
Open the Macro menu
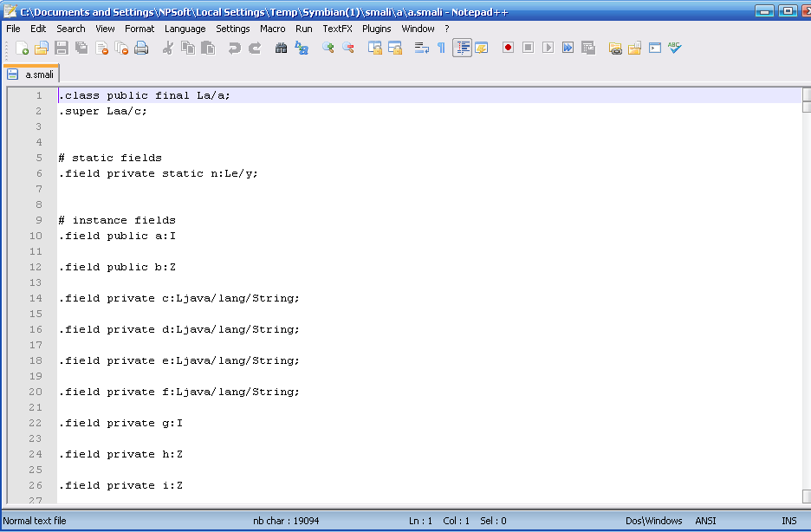pos(273,29)
